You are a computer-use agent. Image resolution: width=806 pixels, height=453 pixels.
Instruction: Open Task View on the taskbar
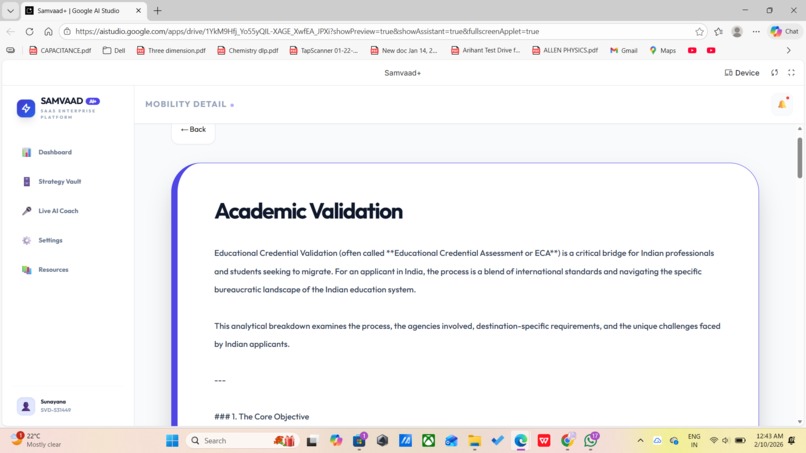312,441
